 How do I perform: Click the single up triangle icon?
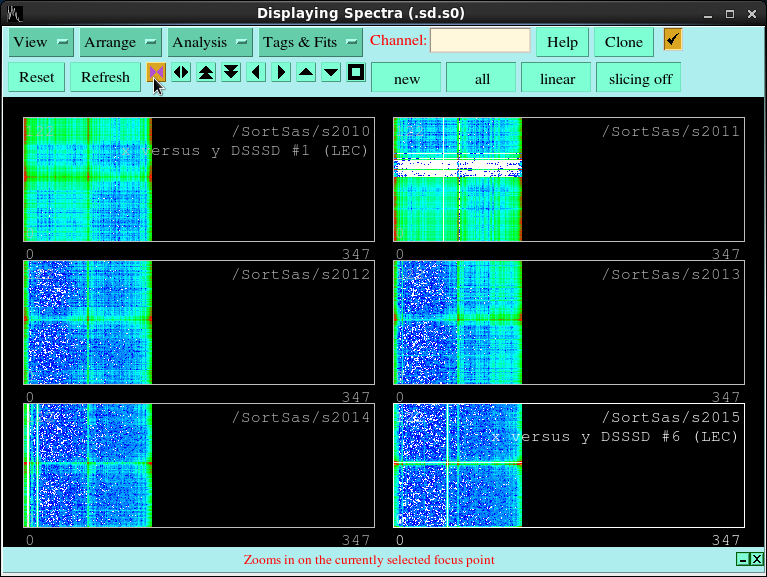click(306, 73)
